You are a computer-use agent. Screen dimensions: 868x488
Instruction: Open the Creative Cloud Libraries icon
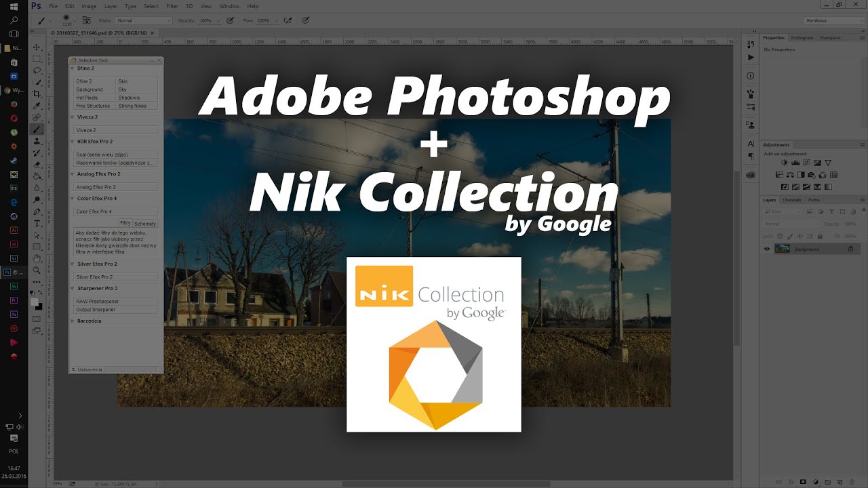click(x=751, y=175)
